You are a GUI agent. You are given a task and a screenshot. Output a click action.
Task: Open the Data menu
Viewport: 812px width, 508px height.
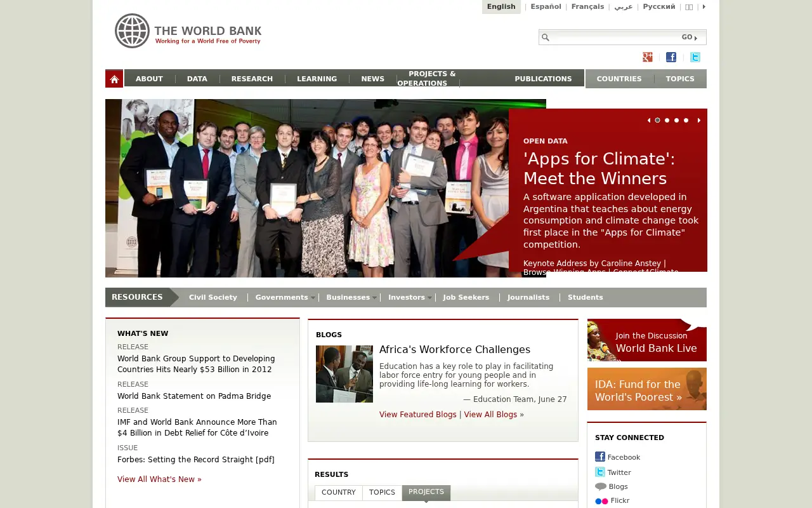tap(197, 79)
